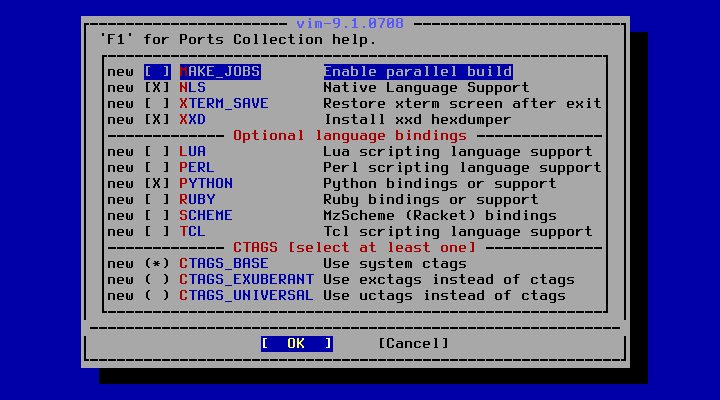
Task: Click the MAKE_JOBS option name
Action: [x=220, y=72]
